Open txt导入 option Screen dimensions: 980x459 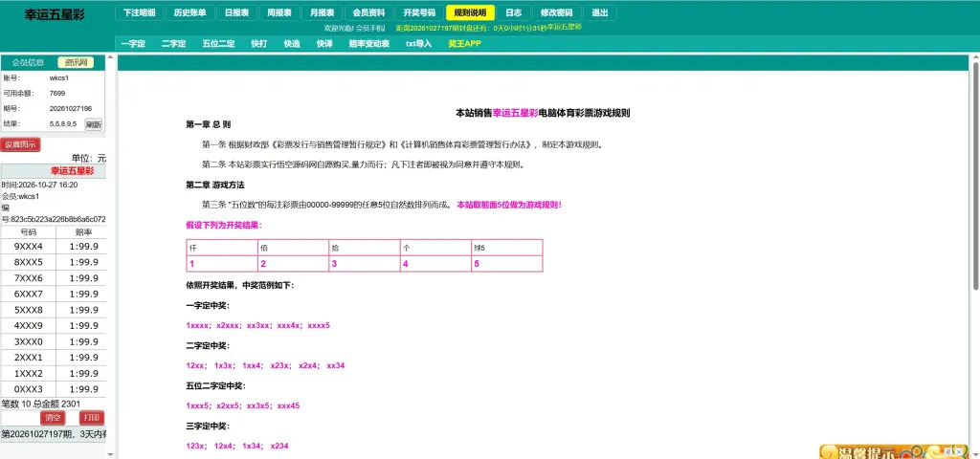pyautogui.click(x=419, y=44)
